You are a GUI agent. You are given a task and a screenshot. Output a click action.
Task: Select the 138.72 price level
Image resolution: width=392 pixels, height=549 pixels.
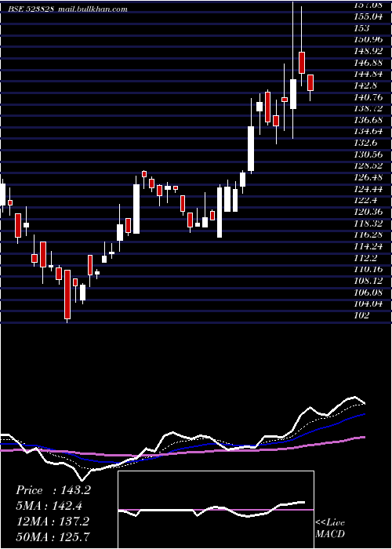[368, 108]
